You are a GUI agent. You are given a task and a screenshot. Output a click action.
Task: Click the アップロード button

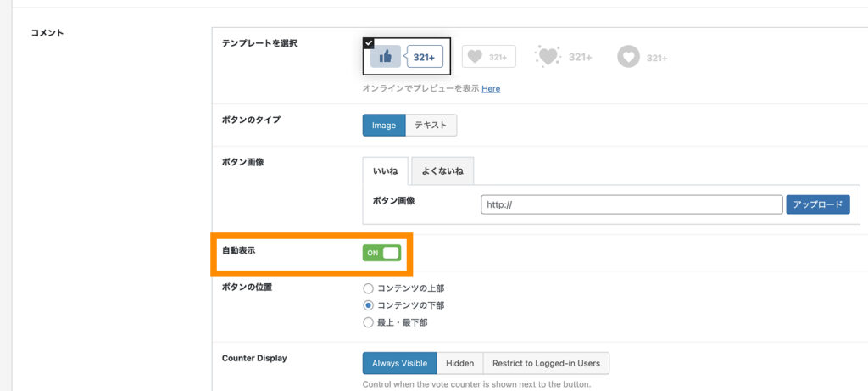[x=817, y=204]
